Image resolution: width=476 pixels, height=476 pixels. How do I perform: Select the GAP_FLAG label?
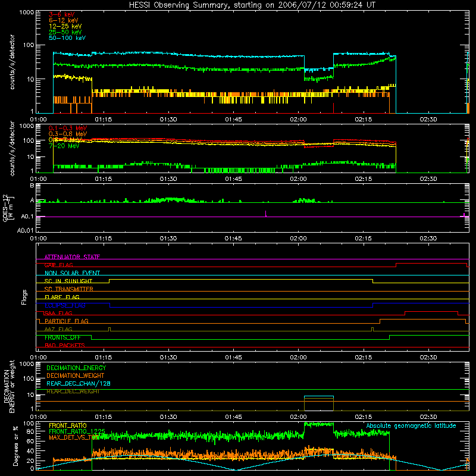tap(58, 265)
